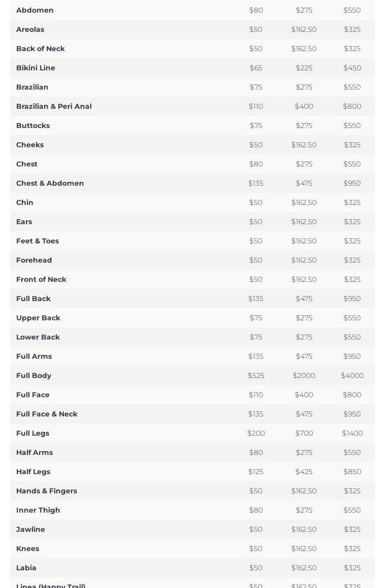Select the Full Legs row label
Image resolution: width=385 pixels, height=588 pixels.
(x=33, y=433)
